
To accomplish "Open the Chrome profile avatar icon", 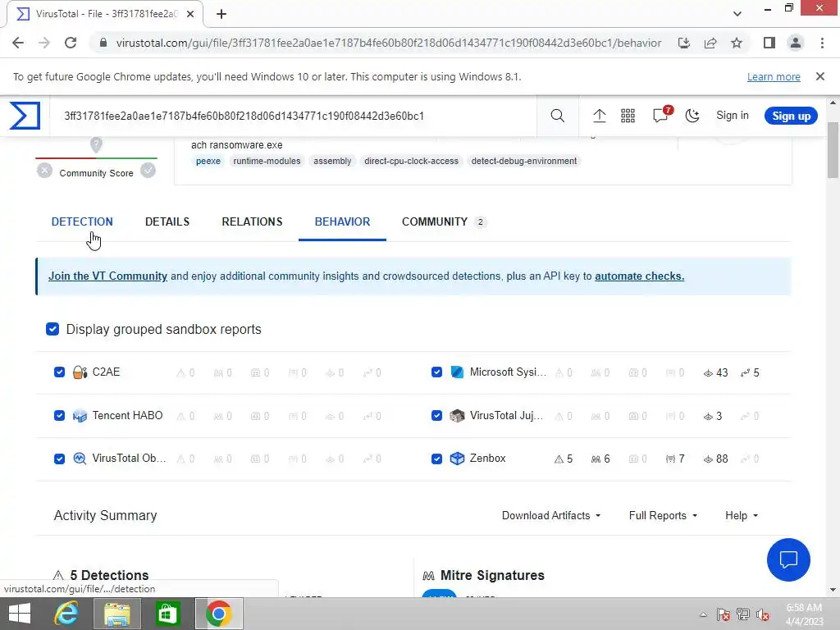I will point(796,43).
